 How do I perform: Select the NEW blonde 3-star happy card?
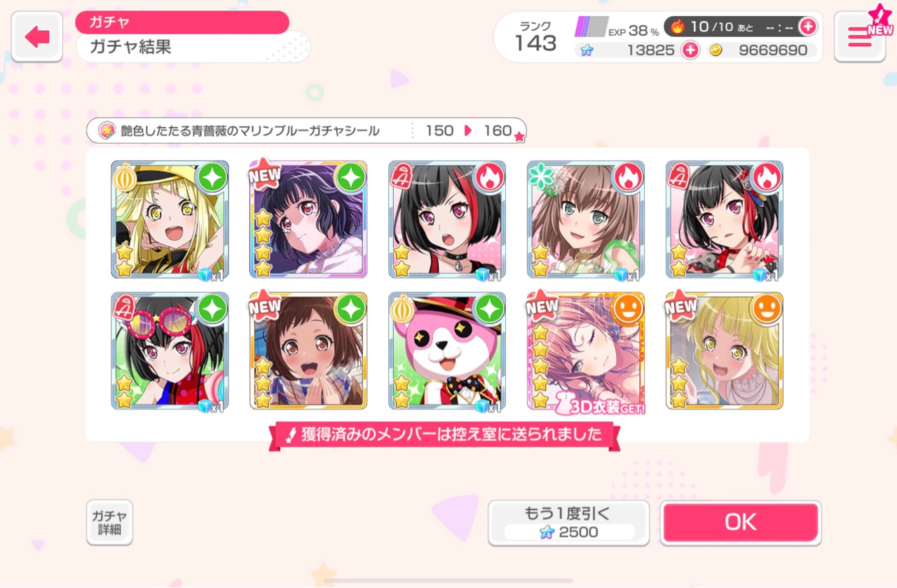click(725, 351)
